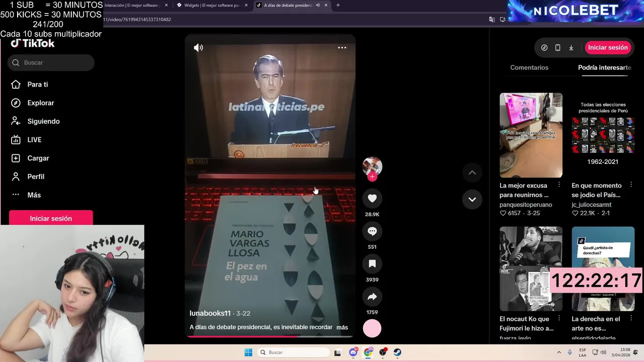Open the lunabooks11 profile avatar
This screenshot has height=362, width=644.
[x=372, y=166]
